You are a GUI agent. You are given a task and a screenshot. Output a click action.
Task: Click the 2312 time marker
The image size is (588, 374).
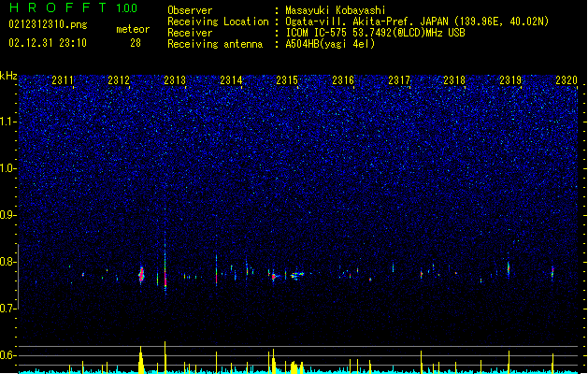119,80
